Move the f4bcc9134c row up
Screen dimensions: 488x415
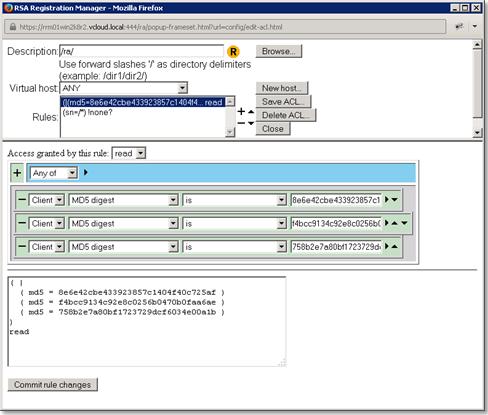pos(395,223)
